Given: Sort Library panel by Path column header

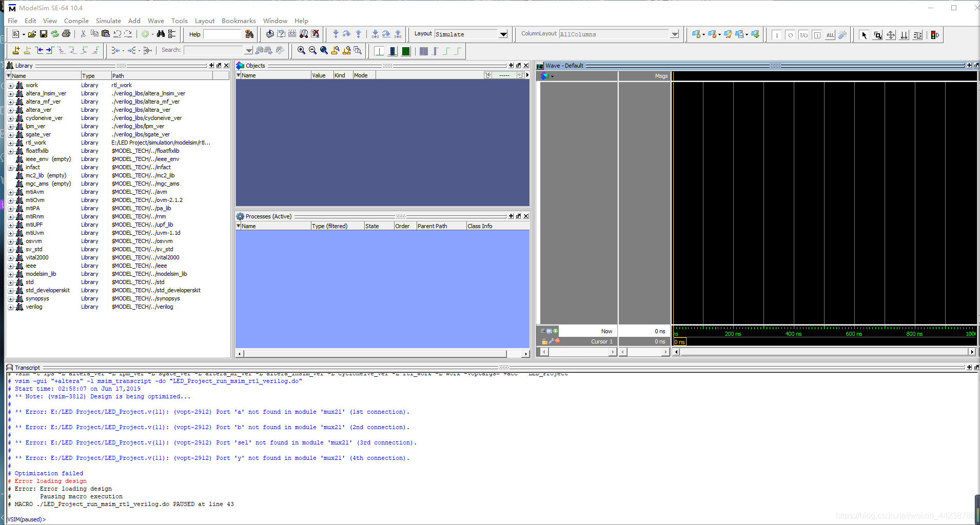Looking at the screenshot, I should click(x=162, y=75).
